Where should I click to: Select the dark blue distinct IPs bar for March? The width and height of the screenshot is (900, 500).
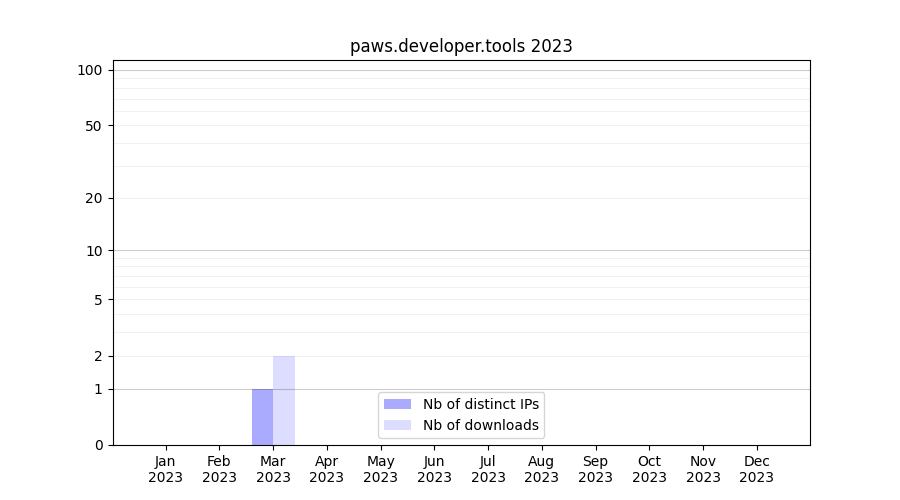click(262, 417)
